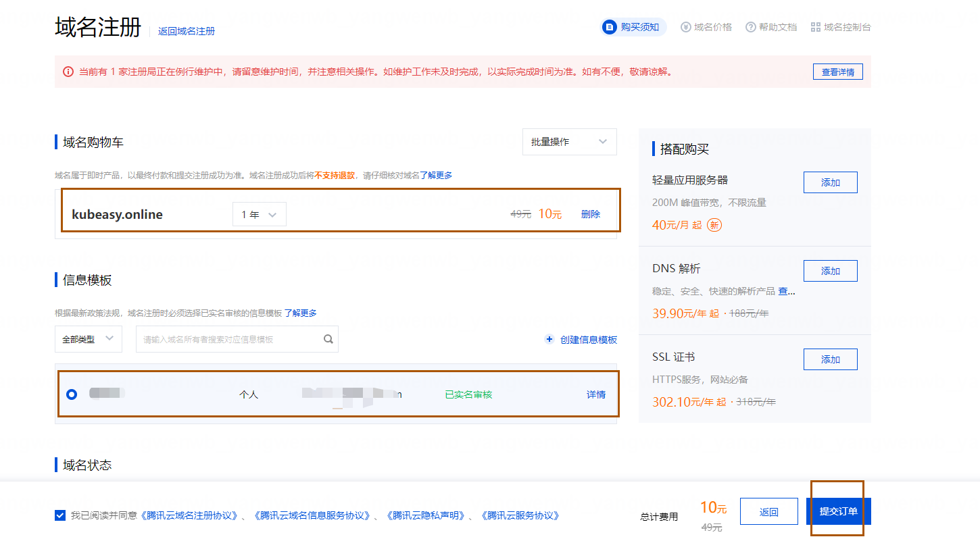Click 返回域名注册 link
This screenshot has width=980, height=539.
click(x=187, y=31)
